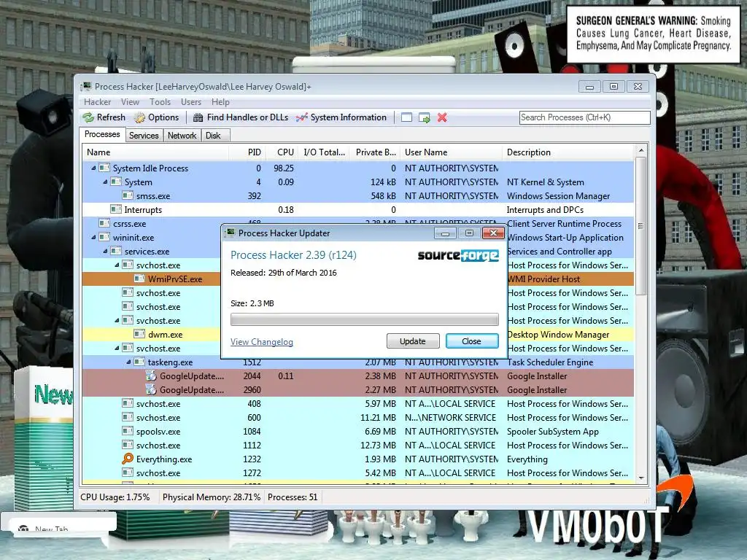
Task: Collapse the System node tree
Action: click(105, 182)
